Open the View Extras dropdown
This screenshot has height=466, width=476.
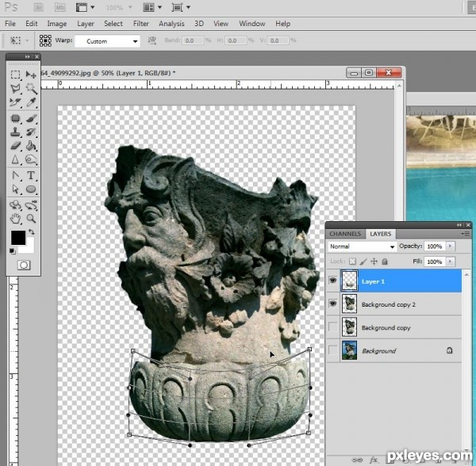[85, 7]
